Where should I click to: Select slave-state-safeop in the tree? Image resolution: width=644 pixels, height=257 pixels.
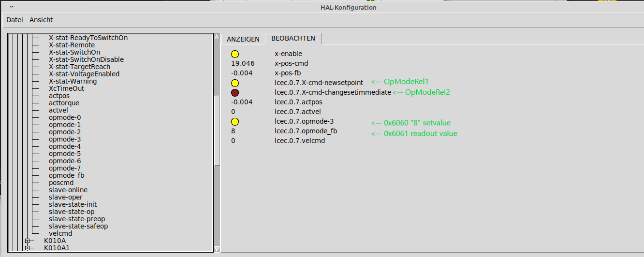coord(78,226)
